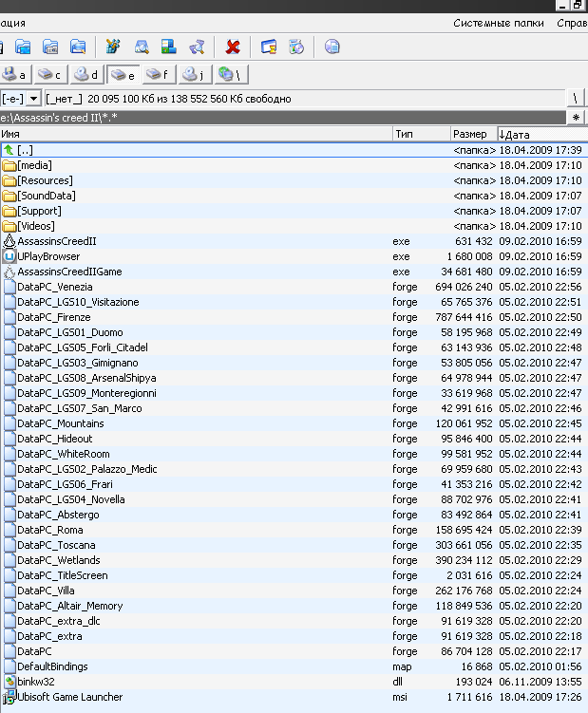
Task: Select DataPC_Venezia forge file
Action: 294,287
